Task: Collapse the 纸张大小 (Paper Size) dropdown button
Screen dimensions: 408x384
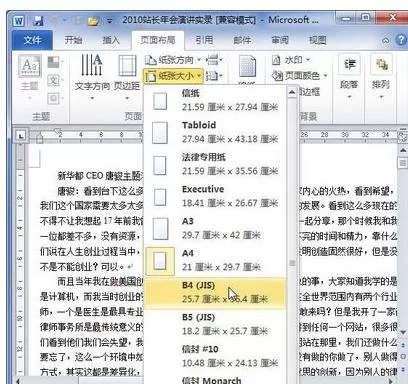Action: 173,76
